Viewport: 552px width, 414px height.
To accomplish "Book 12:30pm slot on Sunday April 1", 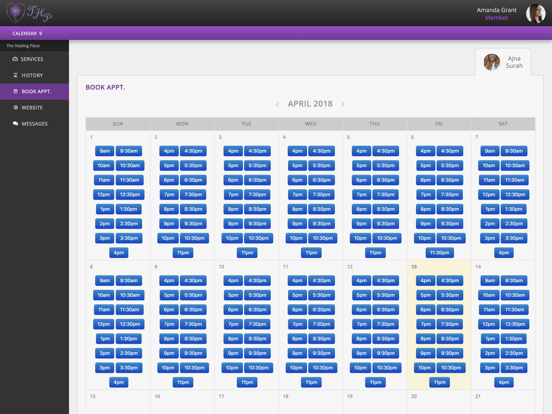I will pyautogui.click(x=130, y=194).
